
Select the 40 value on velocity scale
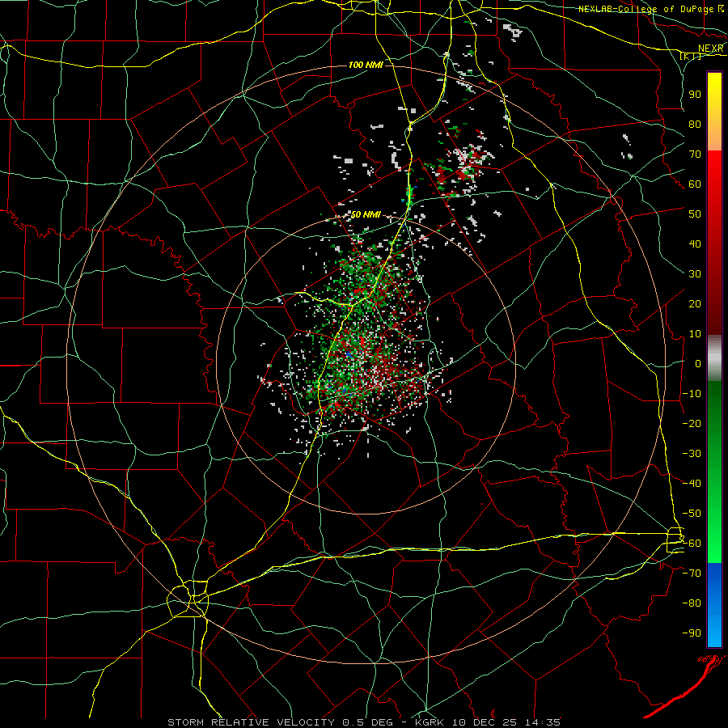[x=695, y=244]
